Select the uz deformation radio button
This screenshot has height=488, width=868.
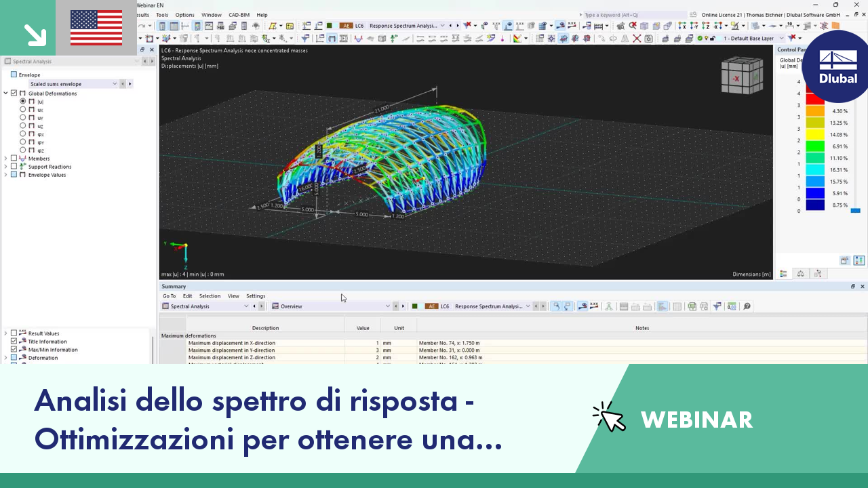pos(23,125)
